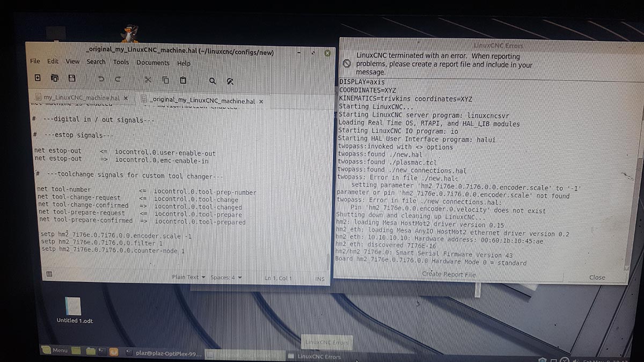Click 'iocontrol.0.user-enable-out' text in editor
Viewport: 644px width, 362px height.
(165, 153)
